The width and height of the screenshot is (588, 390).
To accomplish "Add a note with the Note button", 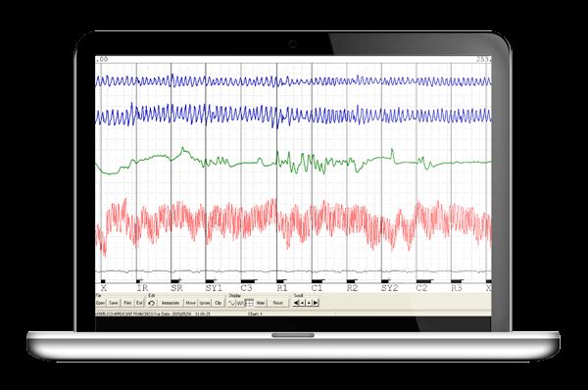I will tap(261, 303).
